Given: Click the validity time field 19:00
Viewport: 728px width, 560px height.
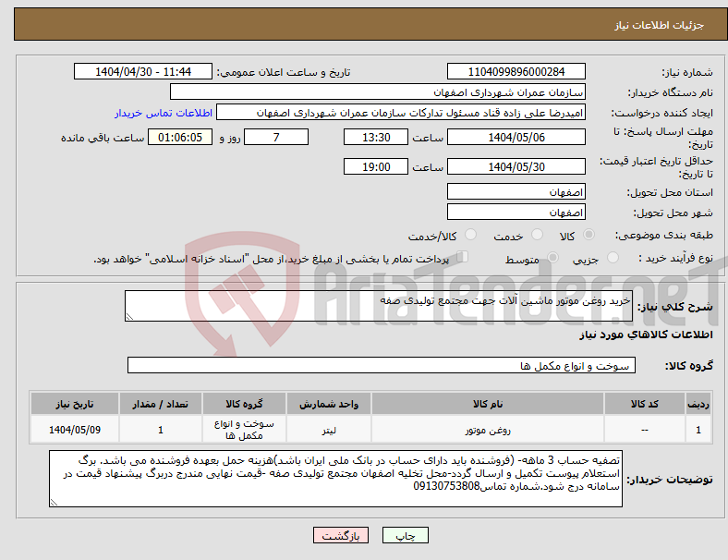Looking at the screenshot, I should pyautogui.click(x=376, y=166).
